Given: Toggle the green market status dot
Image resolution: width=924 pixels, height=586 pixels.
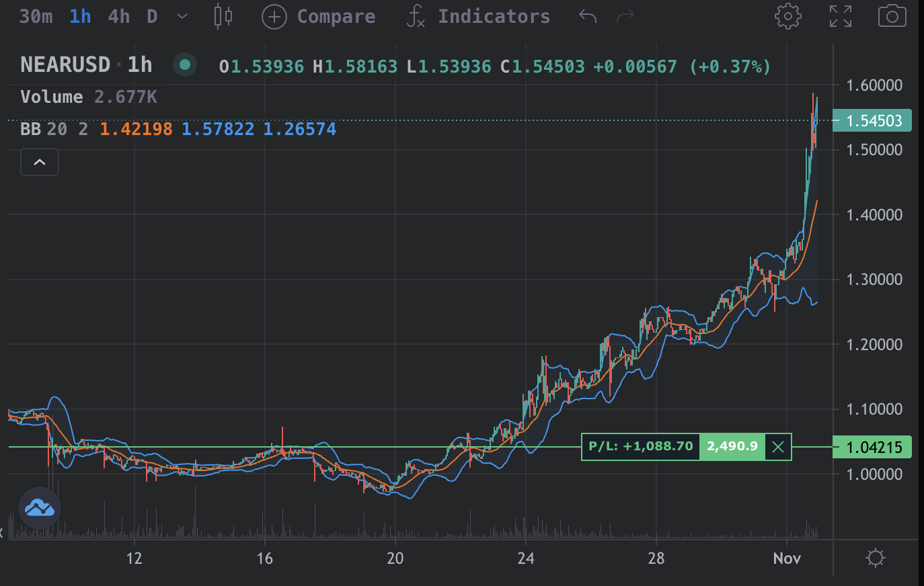Looking at the screenshot, I should [185, 65].
